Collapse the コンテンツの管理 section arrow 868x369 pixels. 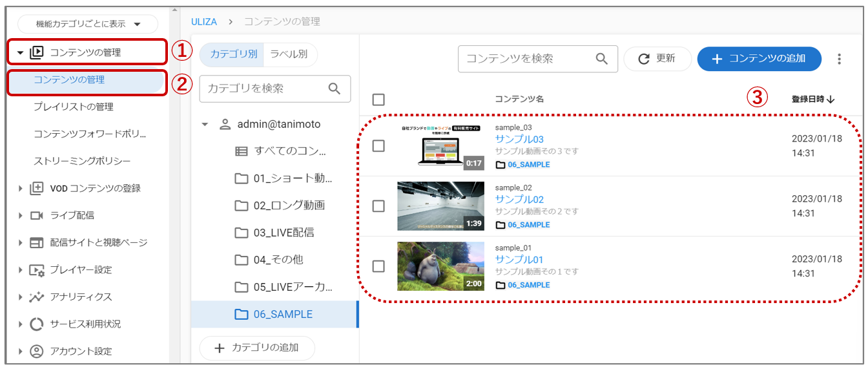click(21, 53)
